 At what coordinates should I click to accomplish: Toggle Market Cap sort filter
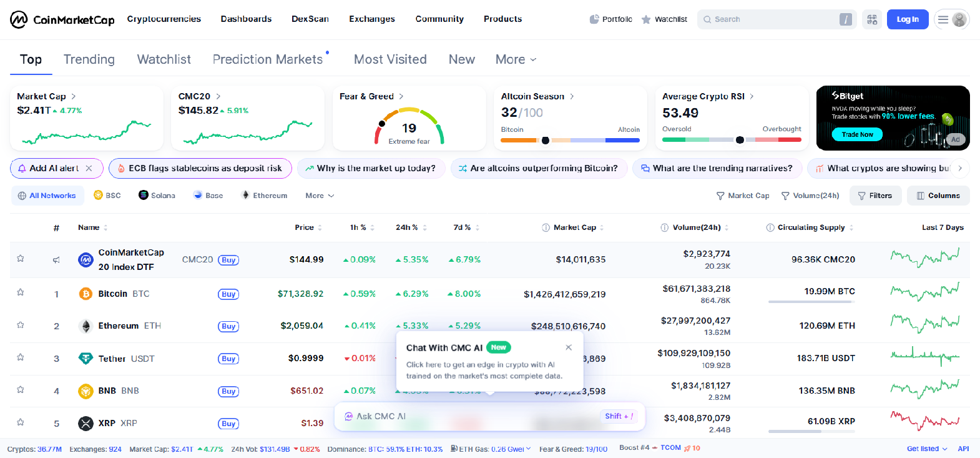pos(742,196)
